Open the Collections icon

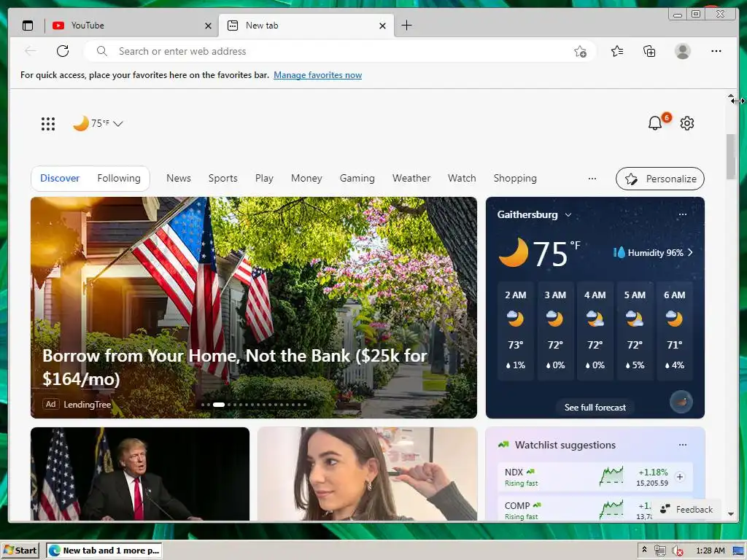pyautogui.click(x=649, y=51)
